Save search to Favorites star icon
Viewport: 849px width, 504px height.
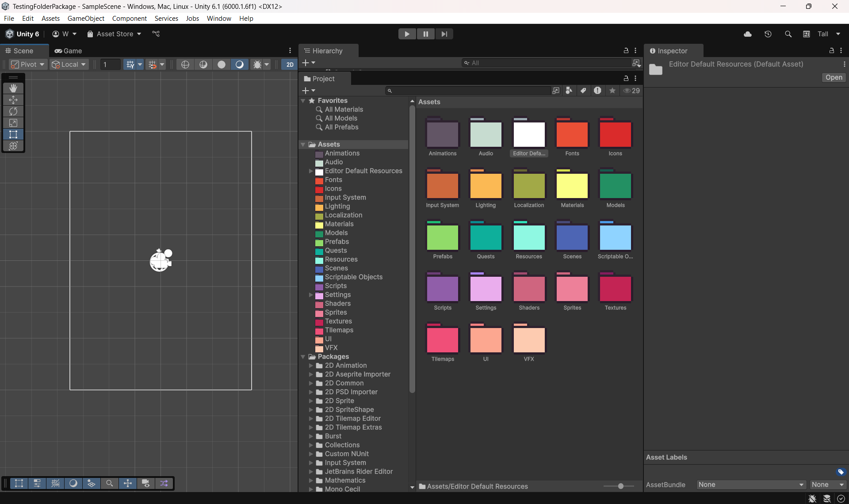612,91
